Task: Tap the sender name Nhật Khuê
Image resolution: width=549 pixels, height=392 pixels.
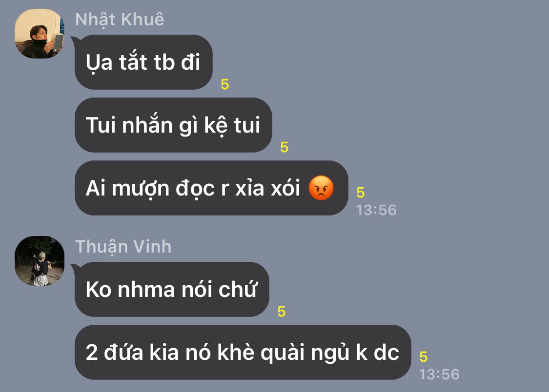Action: [x=120, y=19]
